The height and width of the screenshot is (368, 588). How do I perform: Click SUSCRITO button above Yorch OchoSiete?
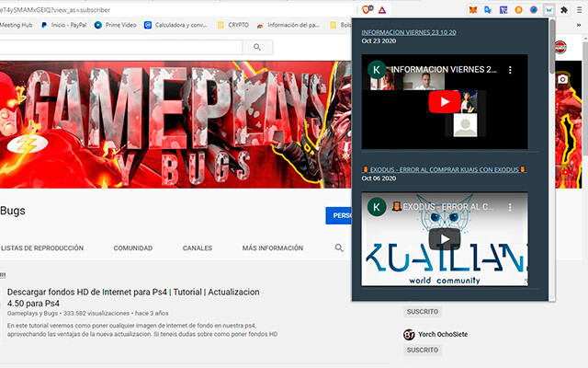(423, 312)
